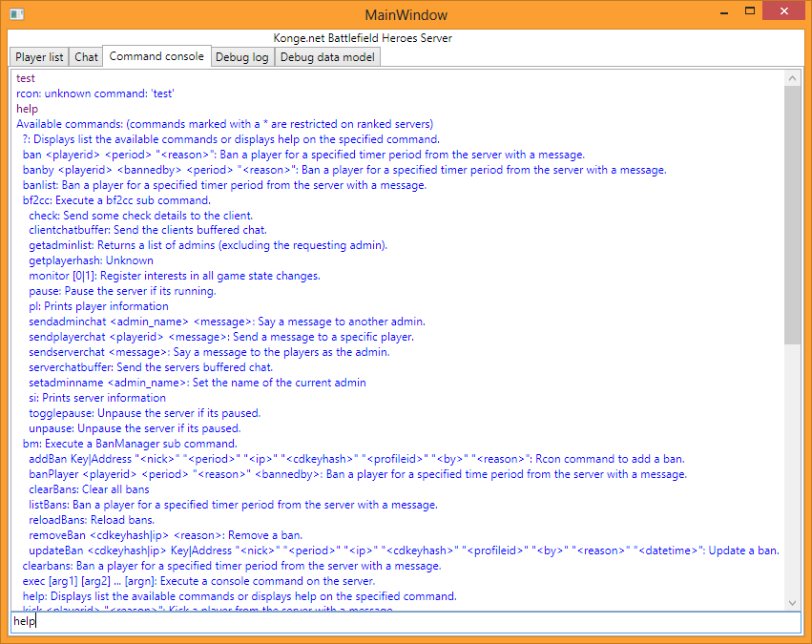Click the Konge.net Battlefield Heroes Server heading

(x=363, y=38)
